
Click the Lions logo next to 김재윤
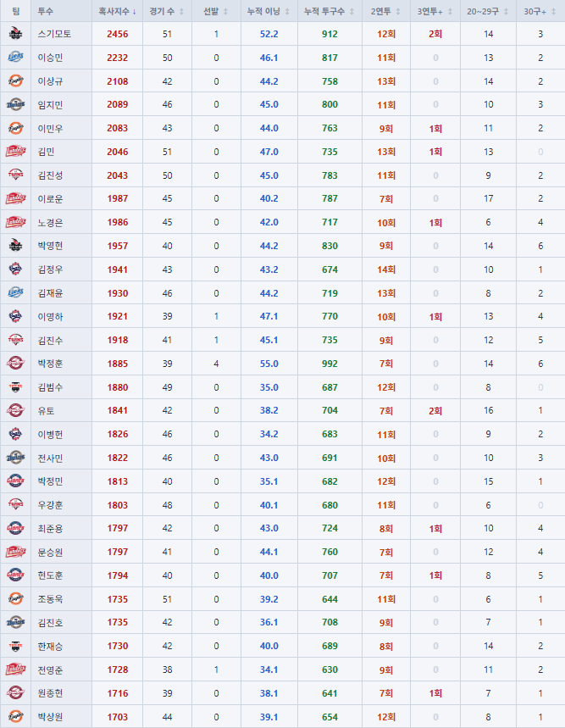[15, 293]
